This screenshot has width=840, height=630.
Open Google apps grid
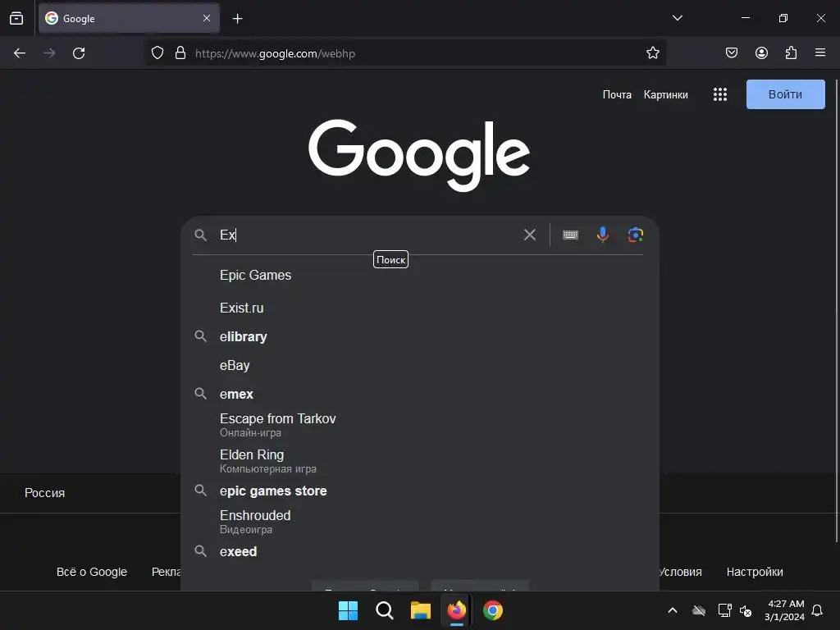[720, 95]
